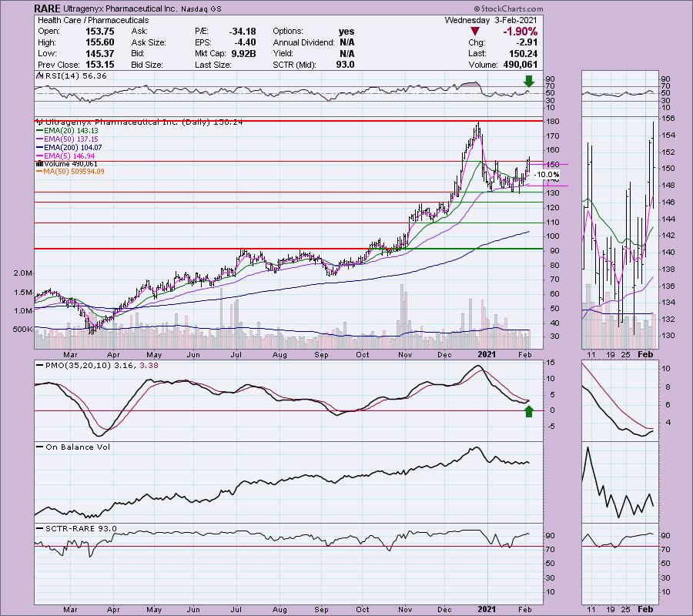Viewport: 693px width, 616px height.
Task: Click the Open value 153.75
Action: (99, 32)
